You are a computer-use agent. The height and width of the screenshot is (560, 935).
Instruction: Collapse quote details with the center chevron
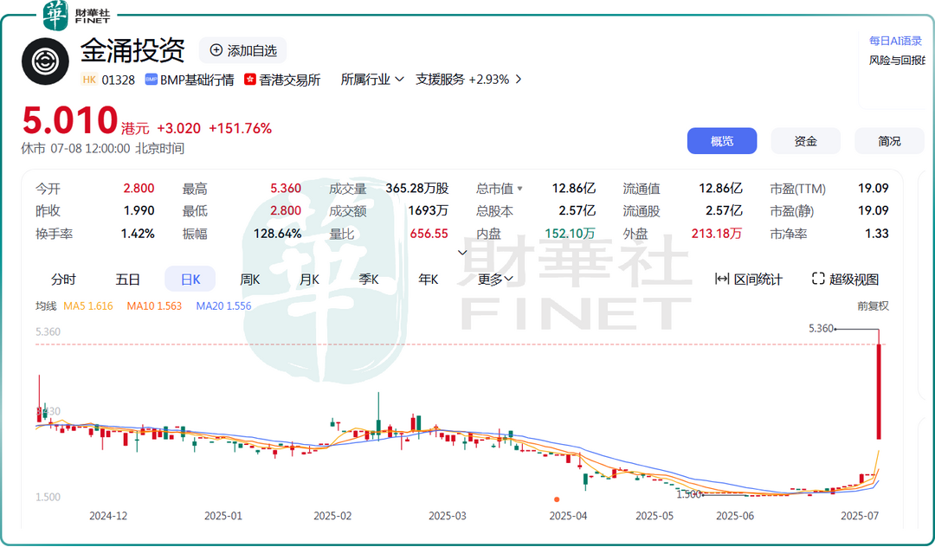(462, 253)
